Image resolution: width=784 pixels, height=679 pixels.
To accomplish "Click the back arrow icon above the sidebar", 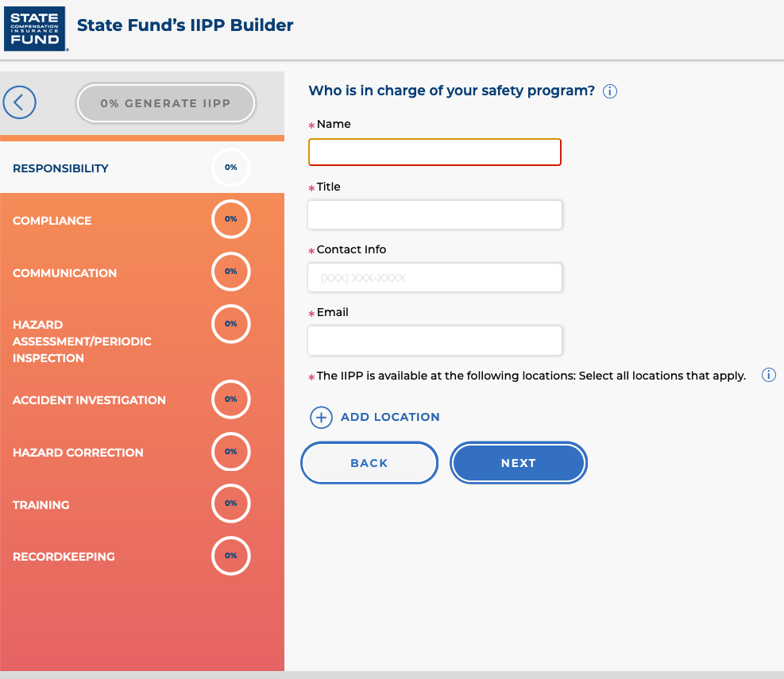I will (x=19, y=102).
